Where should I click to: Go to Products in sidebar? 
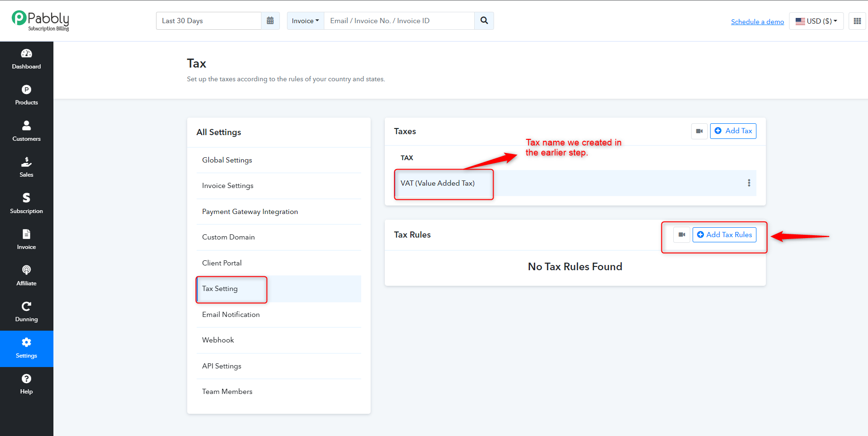(26, 95)
